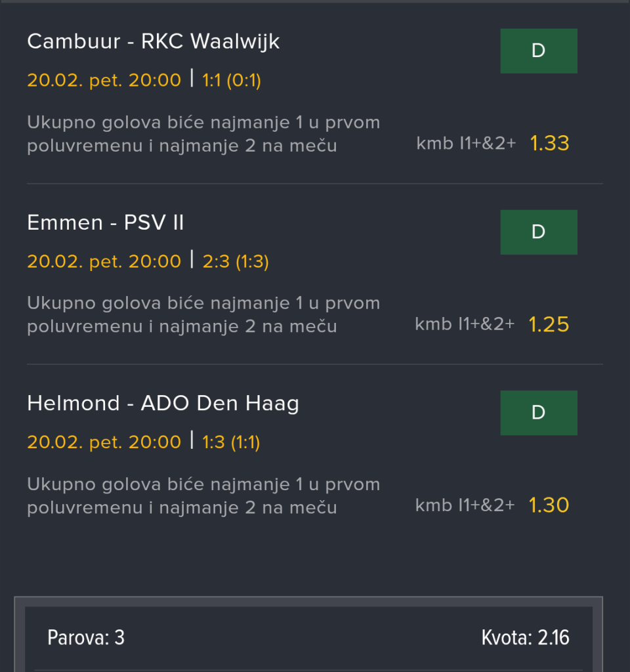Click the bet description under Emmen match
The image size is (630, 672).
point(203,315)
